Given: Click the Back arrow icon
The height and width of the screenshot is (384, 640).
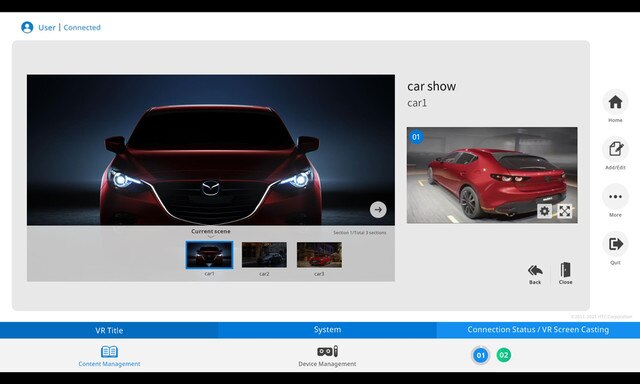Looking at the screenshot, I should [x=535, y=270].
